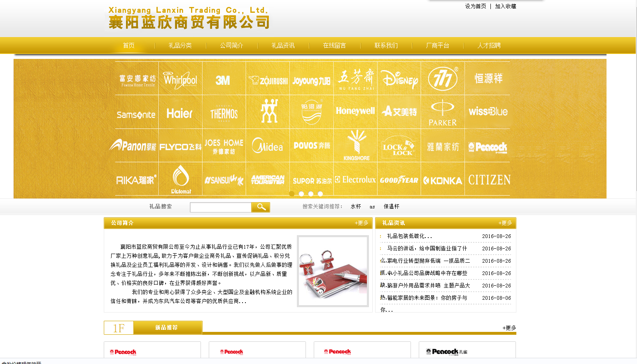Viewport: 637px width, 364px height.
Task: Click the Kingshore brand logo
Action: 357,145
